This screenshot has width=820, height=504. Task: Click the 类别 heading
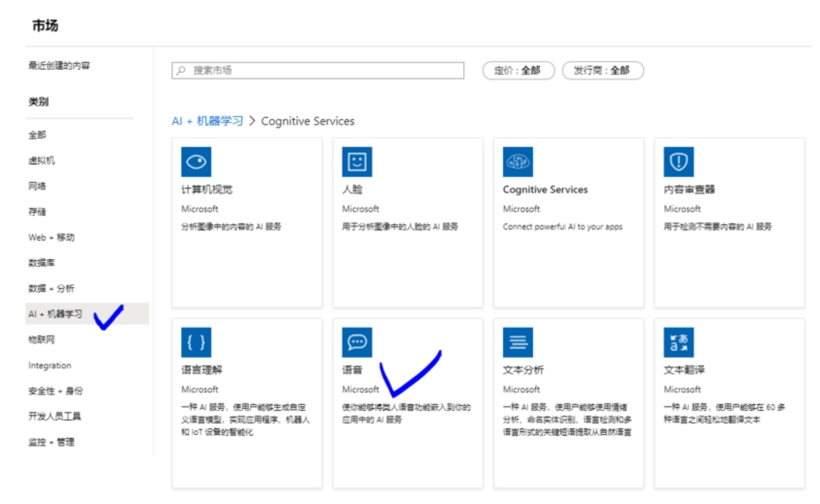click(38, 102)
